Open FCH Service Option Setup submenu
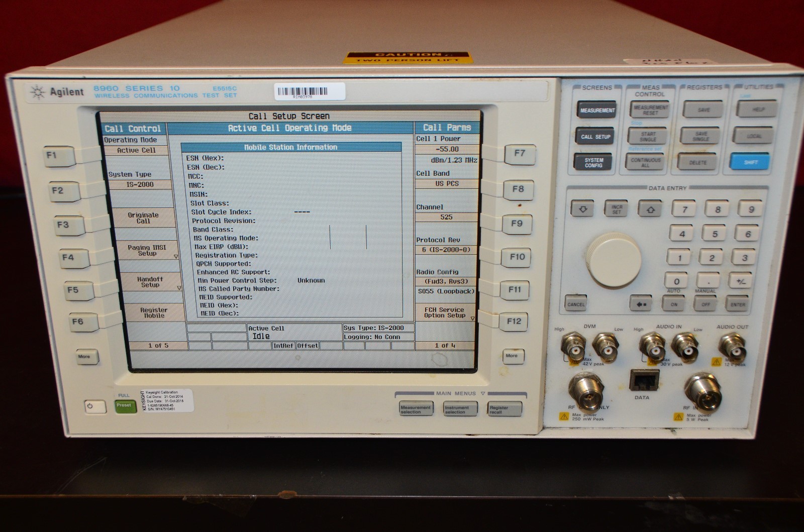 pyautogui.click(x=445, y=312)
